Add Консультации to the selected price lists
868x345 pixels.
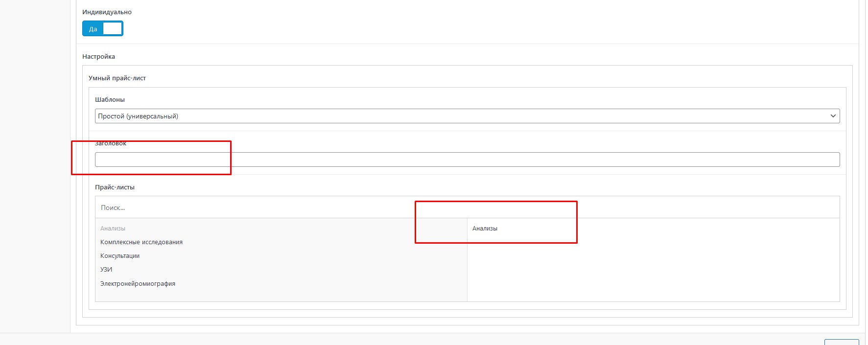pos(120,256)
